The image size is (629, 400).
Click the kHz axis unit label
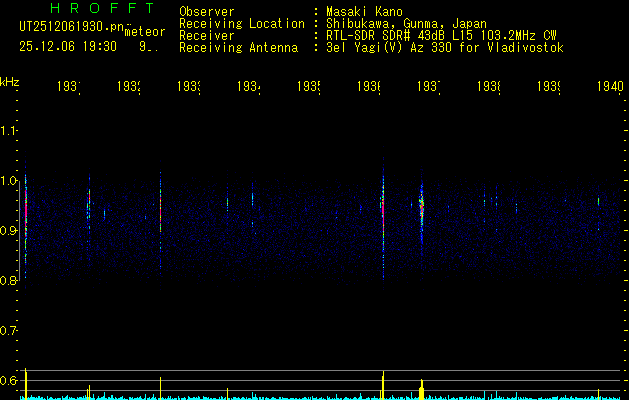click(10, 80)
